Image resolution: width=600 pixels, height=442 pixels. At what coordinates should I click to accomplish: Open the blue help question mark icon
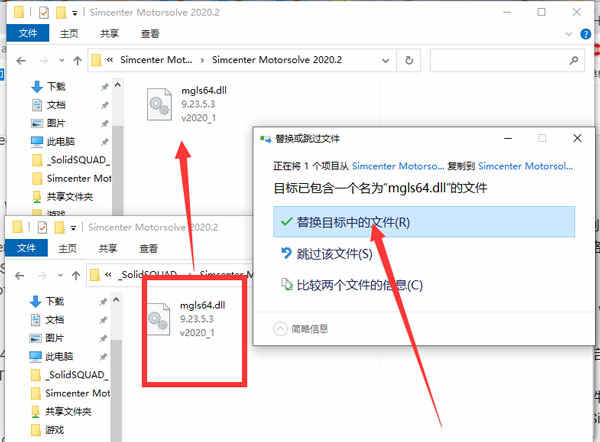coord(585,34)
